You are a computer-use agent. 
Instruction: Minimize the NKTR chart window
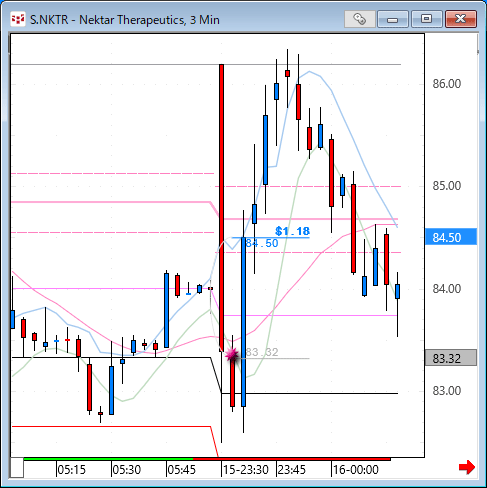(393, 19)
